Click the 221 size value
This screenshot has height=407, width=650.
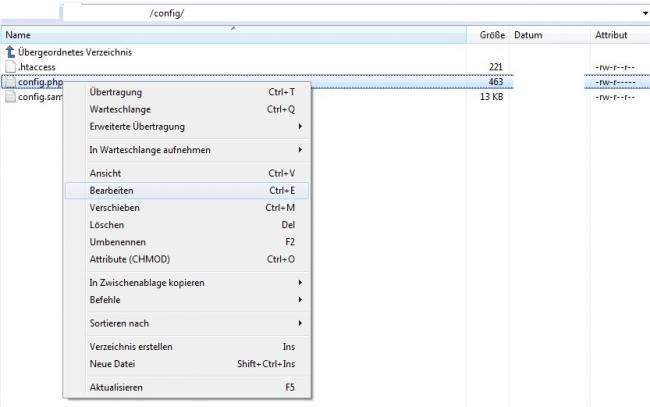point(495,67)
